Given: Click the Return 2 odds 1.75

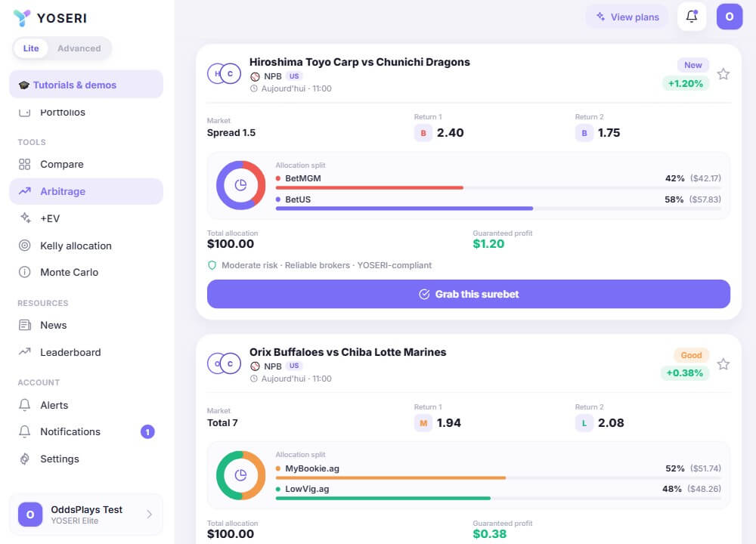Looking at the screenshot, I should 609,133.
